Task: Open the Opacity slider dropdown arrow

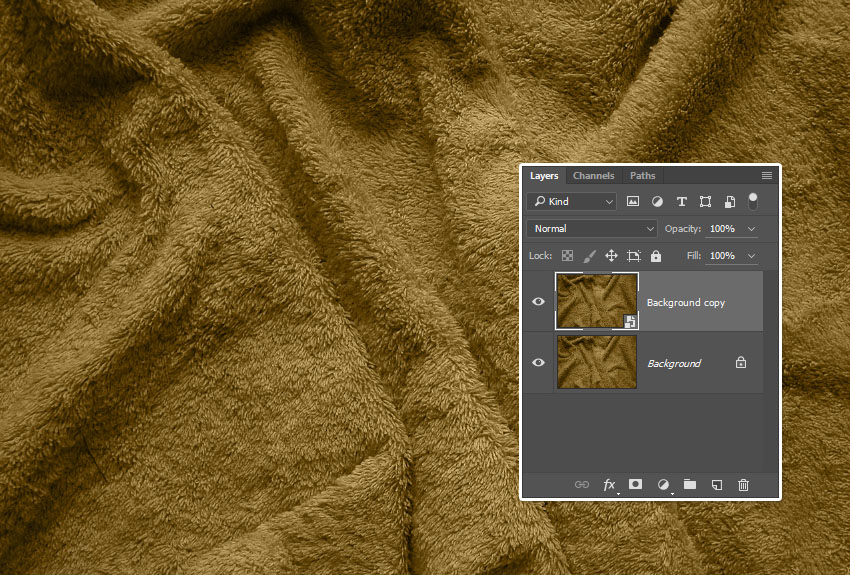Action: tap(752, 229)
